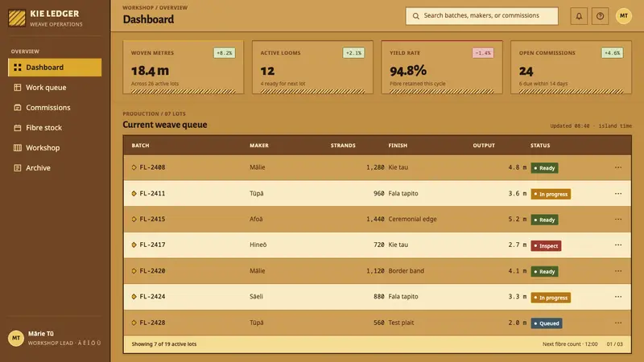Sort by the Maker column header
This screenshot has width=644, height=362.
tap(259, 146)
